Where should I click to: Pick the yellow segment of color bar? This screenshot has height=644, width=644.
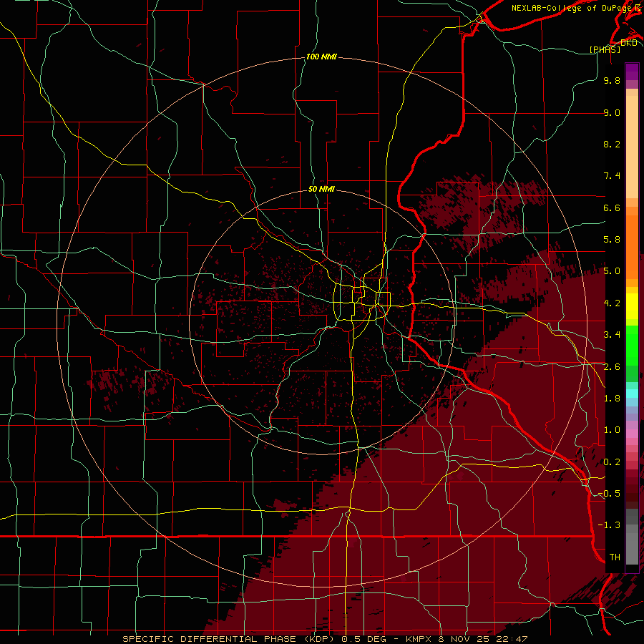pos(632,306)
